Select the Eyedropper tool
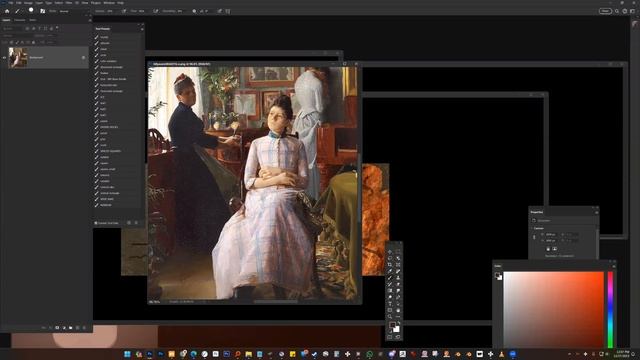Screen dimensions: 640x360 coord(390,271)
